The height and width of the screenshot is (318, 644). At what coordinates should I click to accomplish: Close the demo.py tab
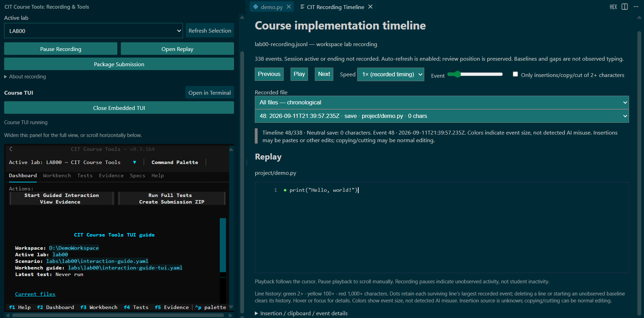click(x=289, y=7)
